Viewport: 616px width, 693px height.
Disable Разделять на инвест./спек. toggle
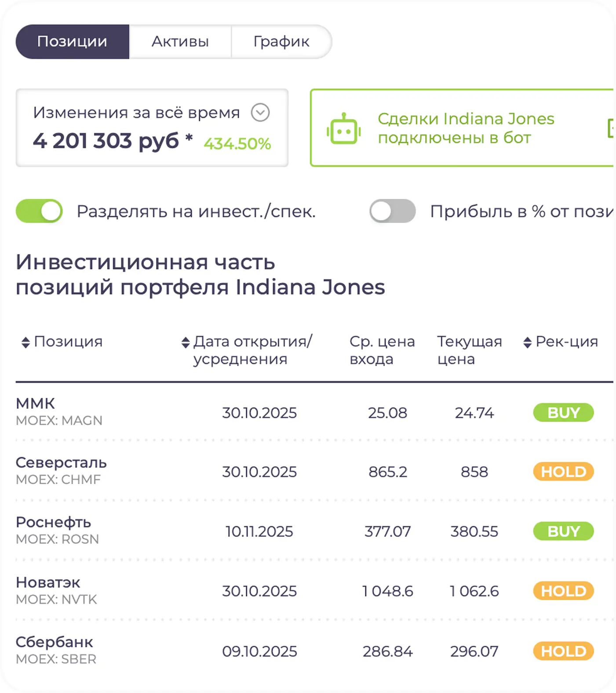tap(39, 211)
